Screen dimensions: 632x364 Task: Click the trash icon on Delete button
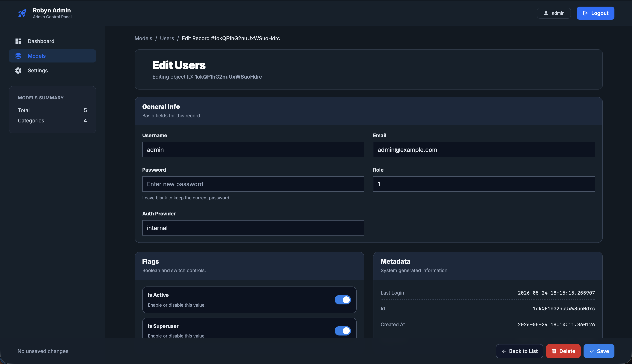pos(554,351)
